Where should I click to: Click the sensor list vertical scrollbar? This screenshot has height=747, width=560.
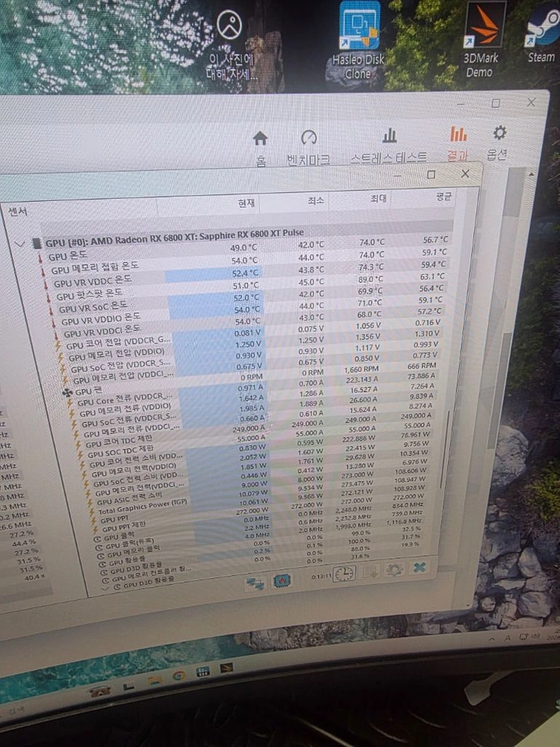446,447
